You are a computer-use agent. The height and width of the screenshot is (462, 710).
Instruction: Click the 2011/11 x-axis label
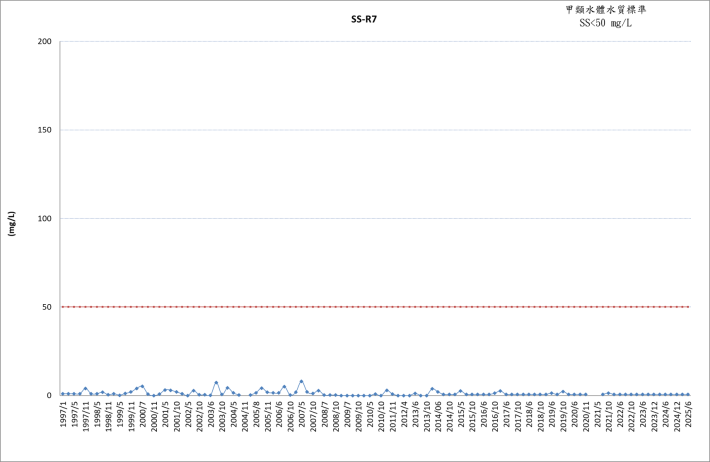(x=393, y=415)
